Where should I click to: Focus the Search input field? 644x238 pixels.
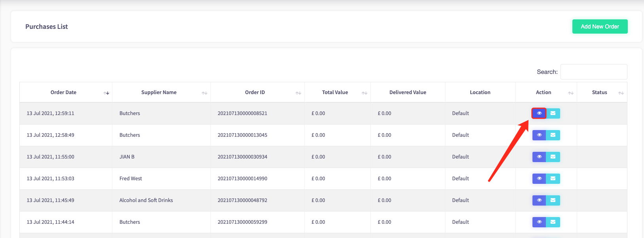(594, 72)
